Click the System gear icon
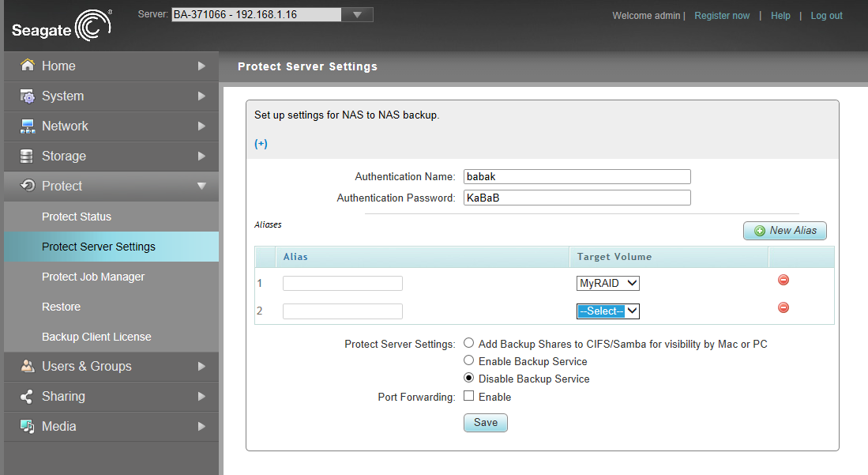Screen dimensions: 868x475 [x=28, y=96]
